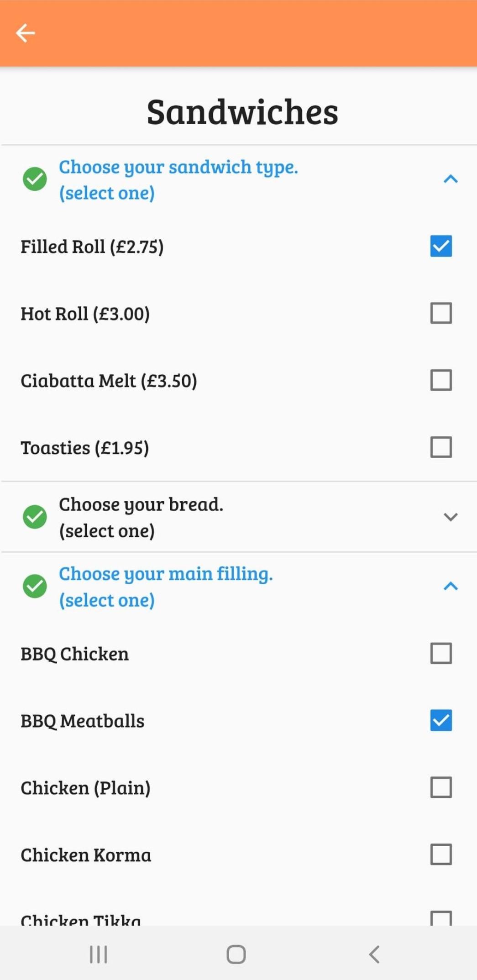Tap the back arrow in orange header
Viewport: 477px width, 980px height.
[25, 33]
